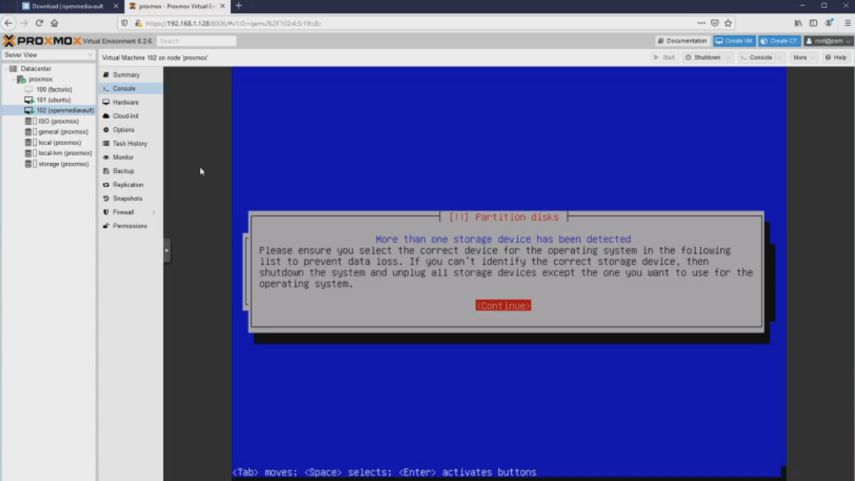Open the Cloud-Init settings section
This screenshot has width=855, height=481.
pyautogui.click(x=125, y=116)
